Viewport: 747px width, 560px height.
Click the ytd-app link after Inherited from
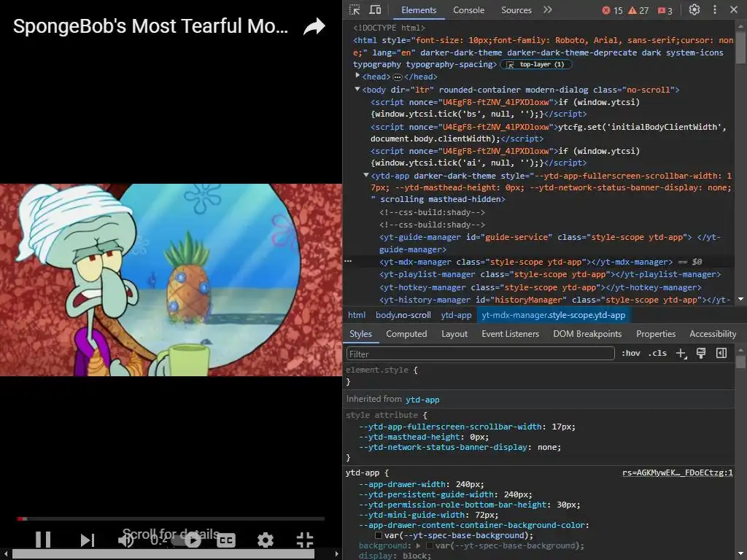(422, 400)
